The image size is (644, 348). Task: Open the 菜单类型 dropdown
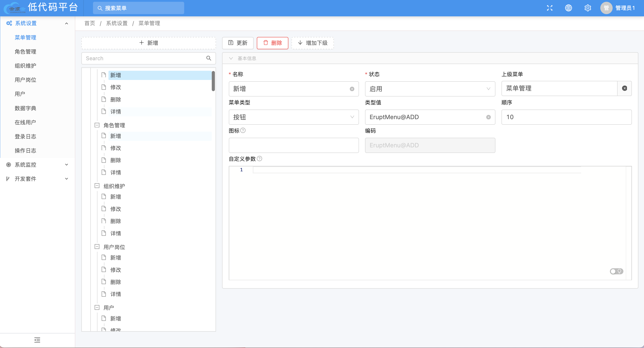point(294,117)
